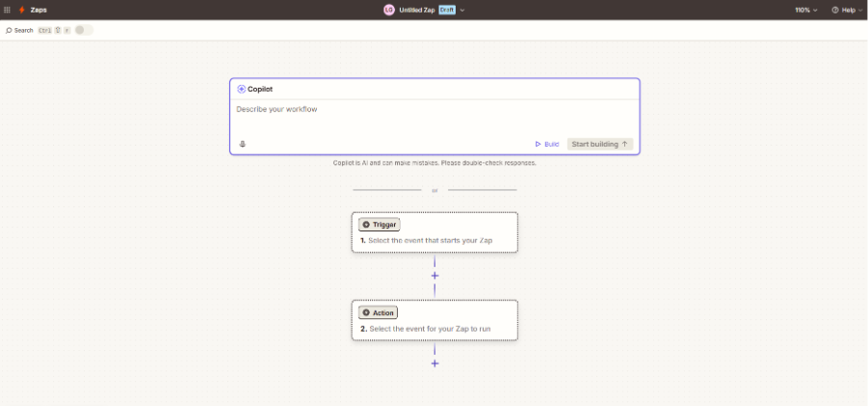This screenshot has width=868, height=406.
Task: Rename the Untitled Zap title
Action: (417, 10)
